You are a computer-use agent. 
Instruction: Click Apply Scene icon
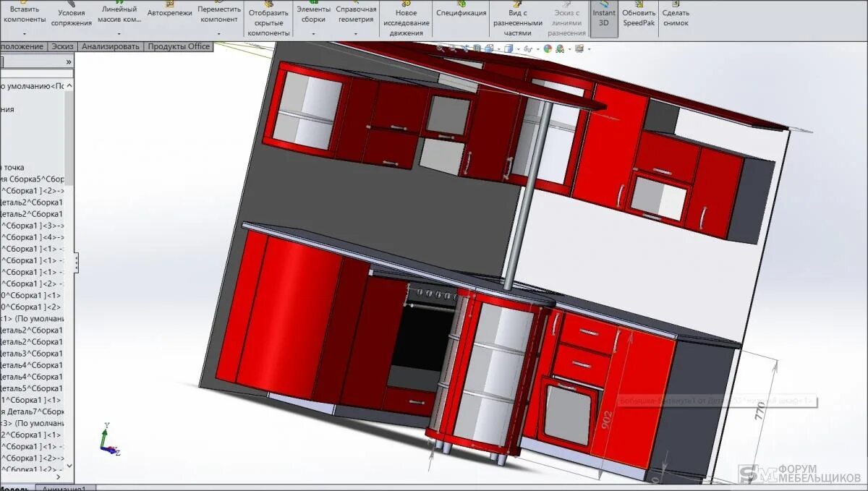tap(560, 48)
